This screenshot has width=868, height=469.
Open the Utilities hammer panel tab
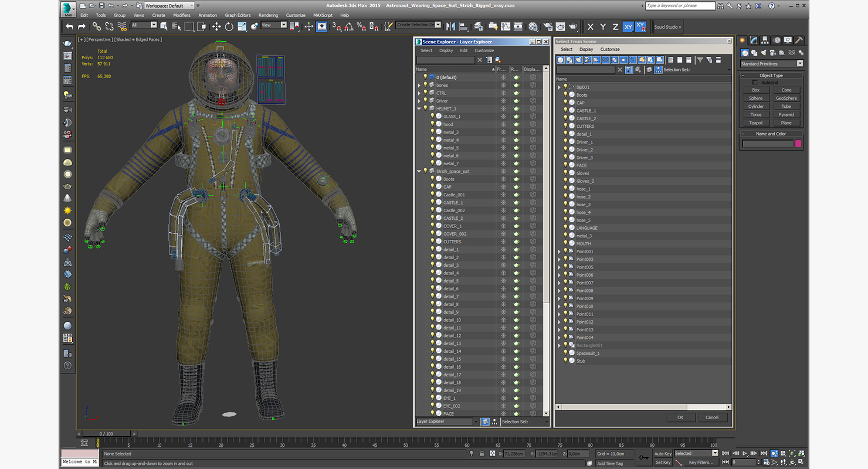pyautogui.click(x=799, y=40)
